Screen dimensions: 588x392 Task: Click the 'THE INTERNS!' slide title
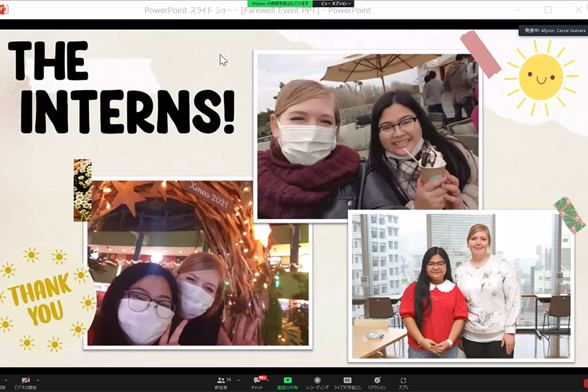coord(121,88)
